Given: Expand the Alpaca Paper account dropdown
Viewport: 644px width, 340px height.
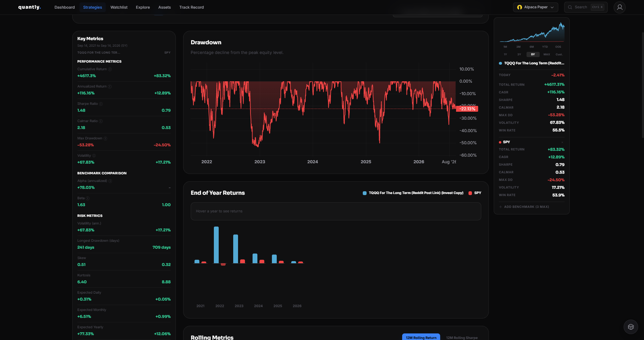Looking at the screenshot, I should [536, 7].
